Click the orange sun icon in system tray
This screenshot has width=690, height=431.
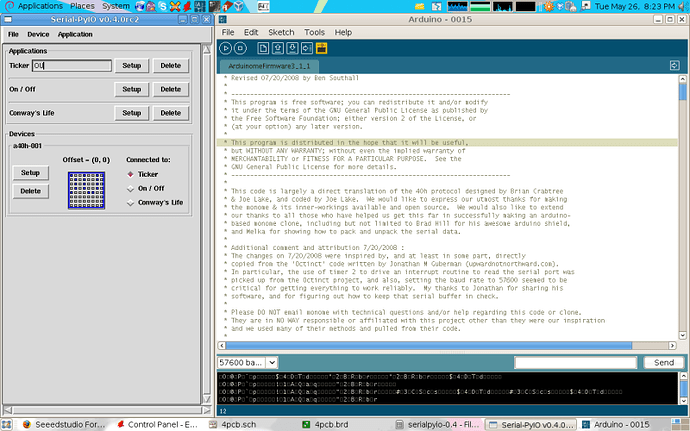pos(549,6)
